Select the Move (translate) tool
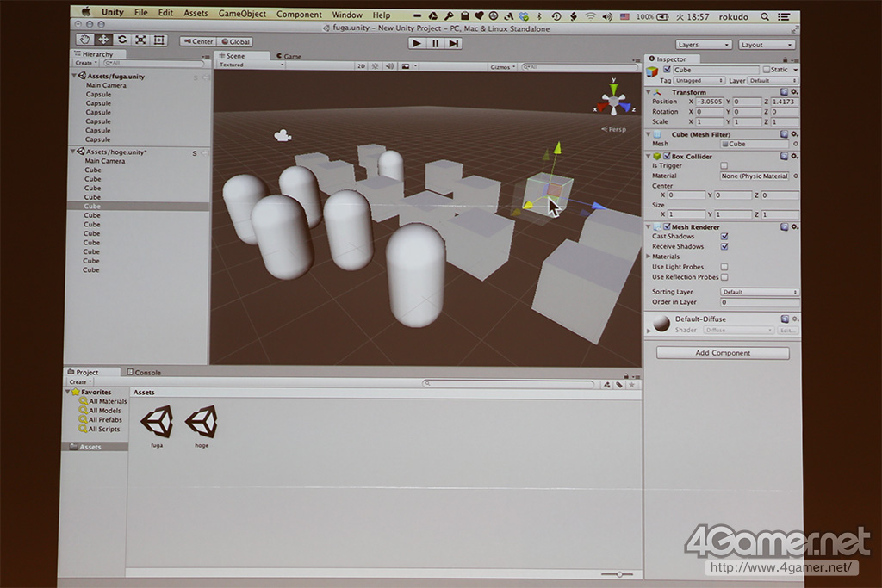882x588 pixels. coord(103,40)
